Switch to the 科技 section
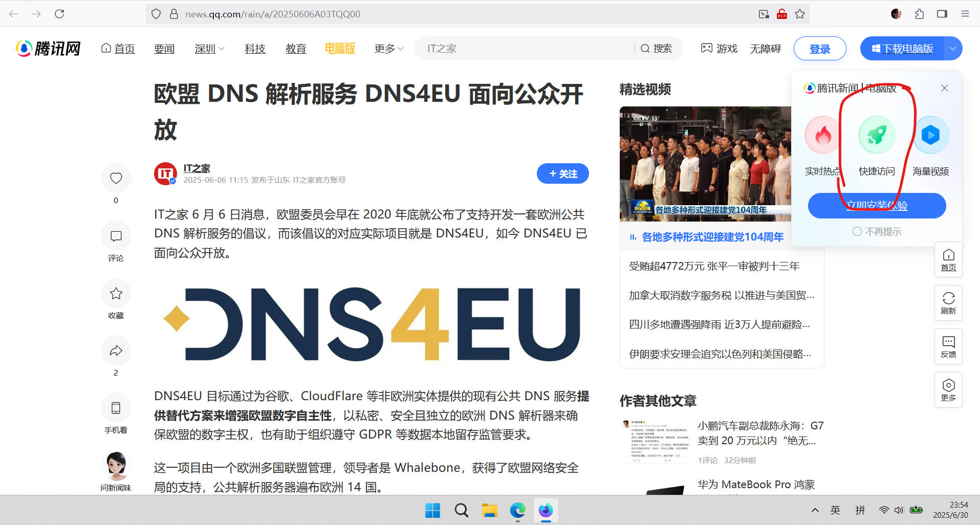This screenshot has height=525, width=980. 255,48
